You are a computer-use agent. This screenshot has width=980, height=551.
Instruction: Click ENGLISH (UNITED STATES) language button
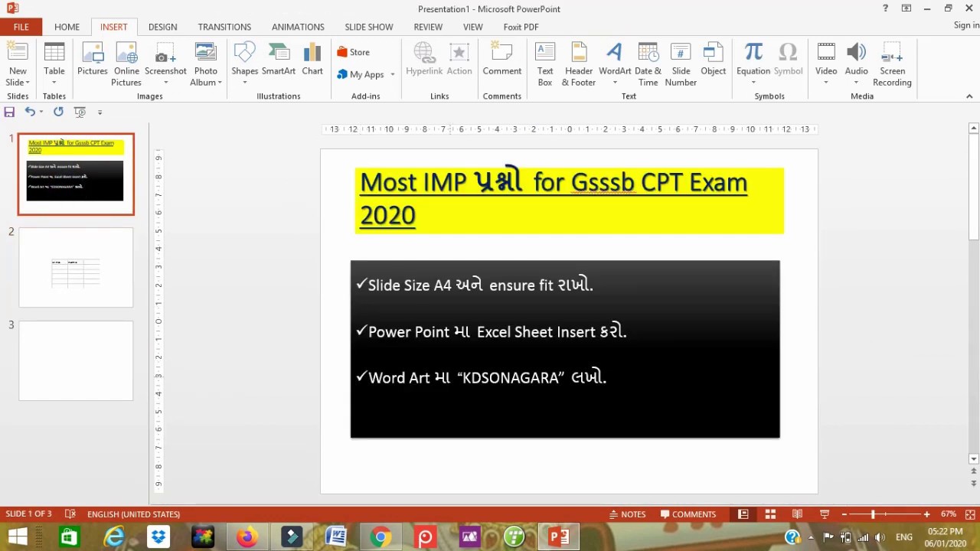133,514
